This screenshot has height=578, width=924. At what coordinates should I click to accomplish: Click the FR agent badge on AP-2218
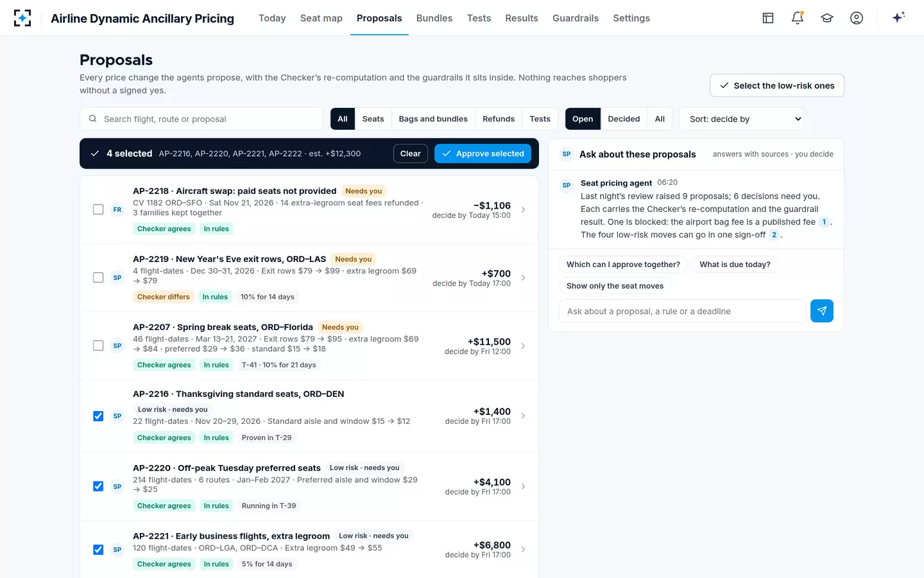[117, 209]
